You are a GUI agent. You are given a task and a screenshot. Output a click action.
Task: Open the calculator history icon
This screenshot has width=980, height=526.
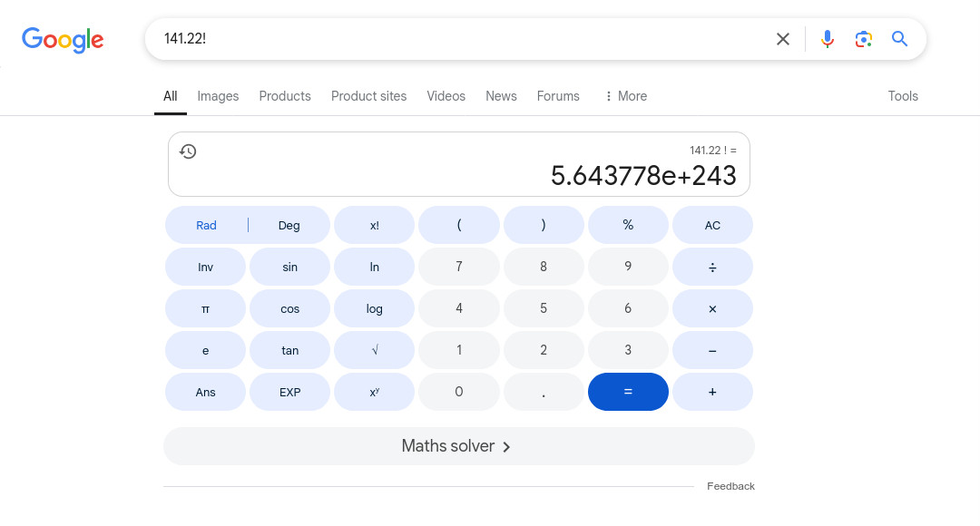coord(188,151)
